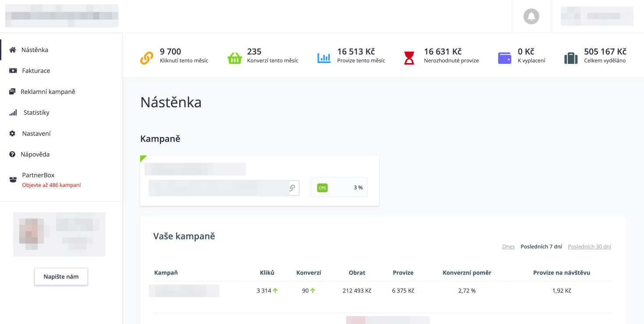Click the 1,92 Kč value cell
Screen dimensions: 644x324
(562, 291)
